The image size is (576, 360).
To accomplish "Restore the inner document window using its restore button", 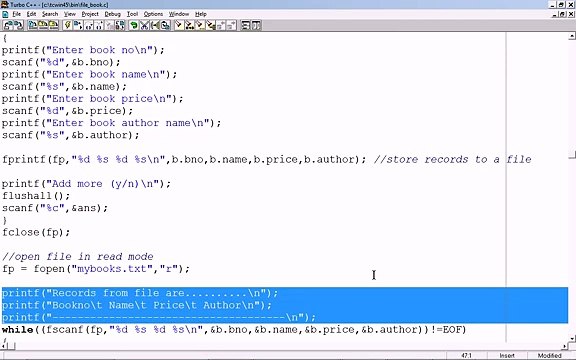I will click(x=563, y=14).
